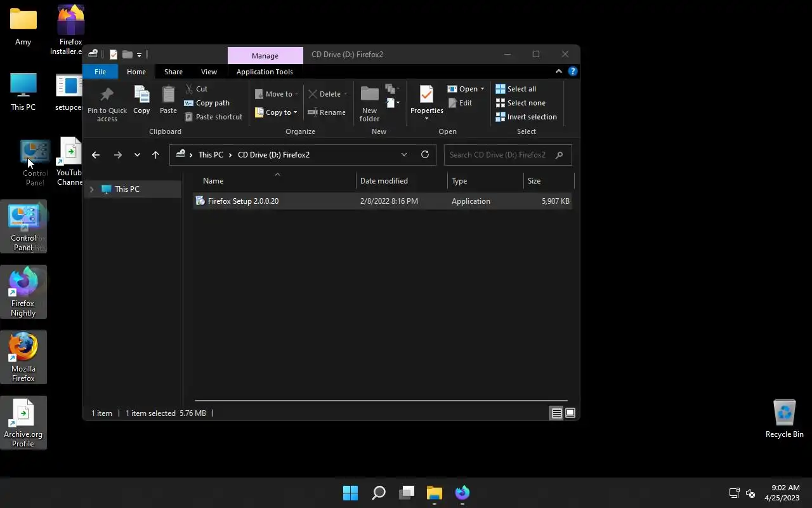The height and width of the screenshot is (508, 812).
Task: Click Cut in the Clipboard group
Action: pyautogui.click(x=196, y=89)
